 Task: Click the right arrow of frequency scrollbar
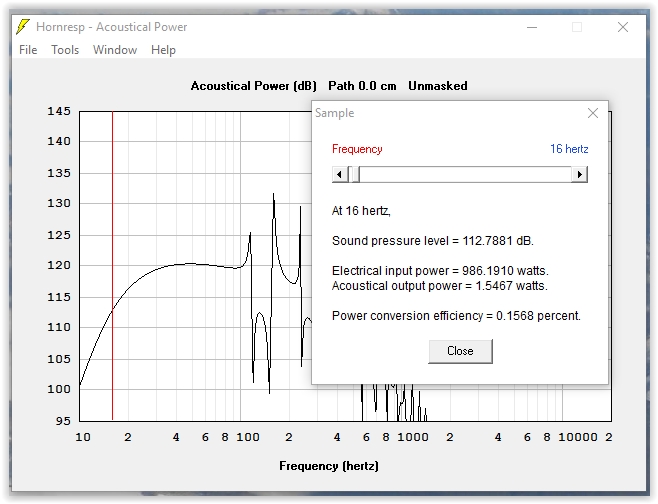580,174
